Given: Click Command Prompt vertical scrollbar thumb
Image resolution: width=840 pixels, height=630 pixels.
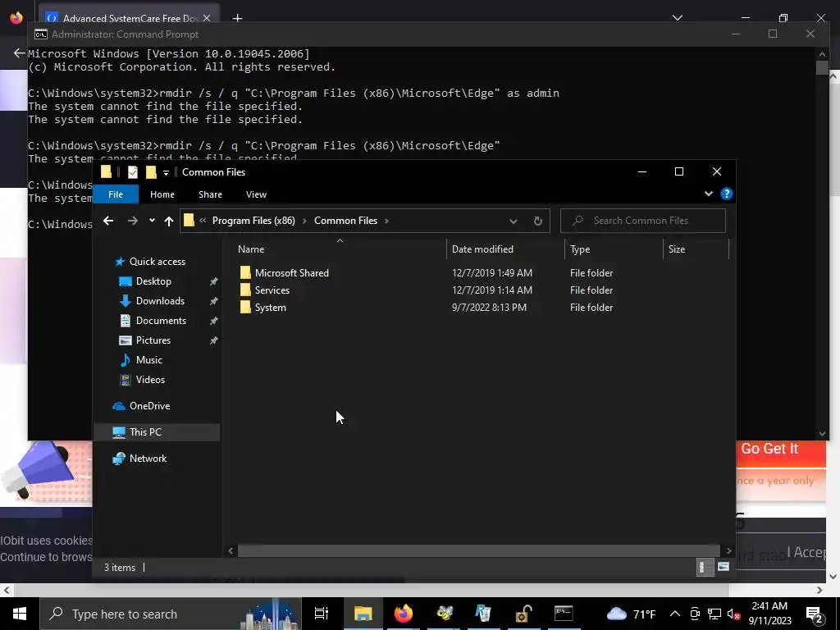Looking at the screenshot, I should coord(822,68).
